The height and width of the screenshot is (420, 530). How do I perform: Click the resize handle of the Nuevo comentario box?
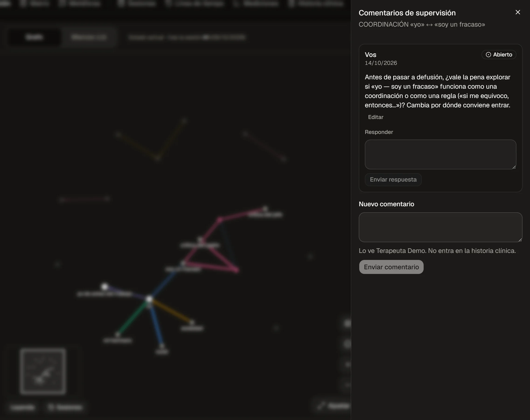pos(520,240)
